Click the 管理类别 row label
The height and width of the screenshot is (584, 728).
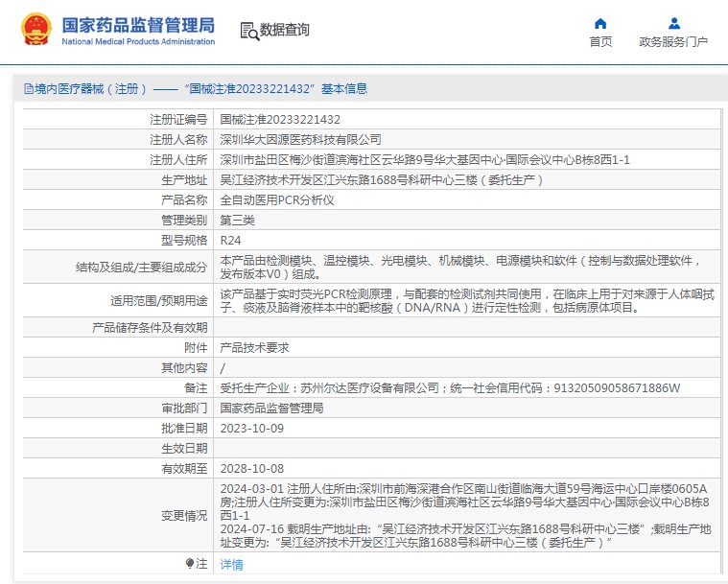click(x=184, y=220)
